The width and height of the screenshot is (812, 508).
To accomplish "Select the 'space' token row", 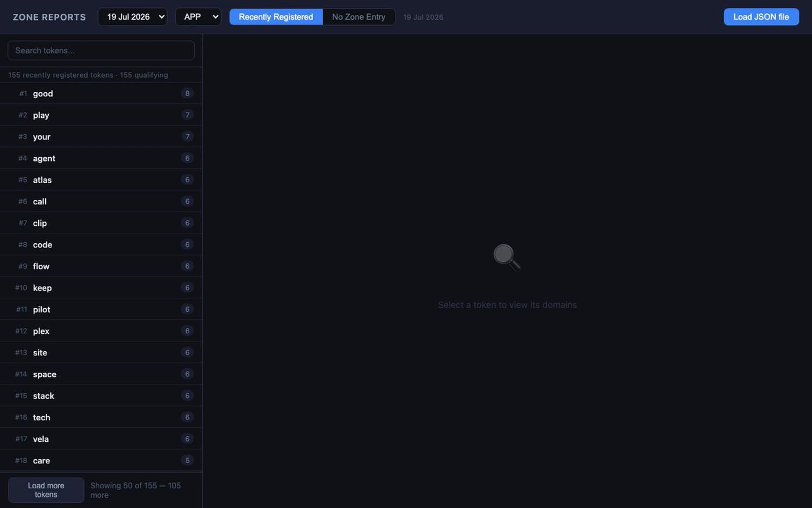I will click(x=101, y=374).
